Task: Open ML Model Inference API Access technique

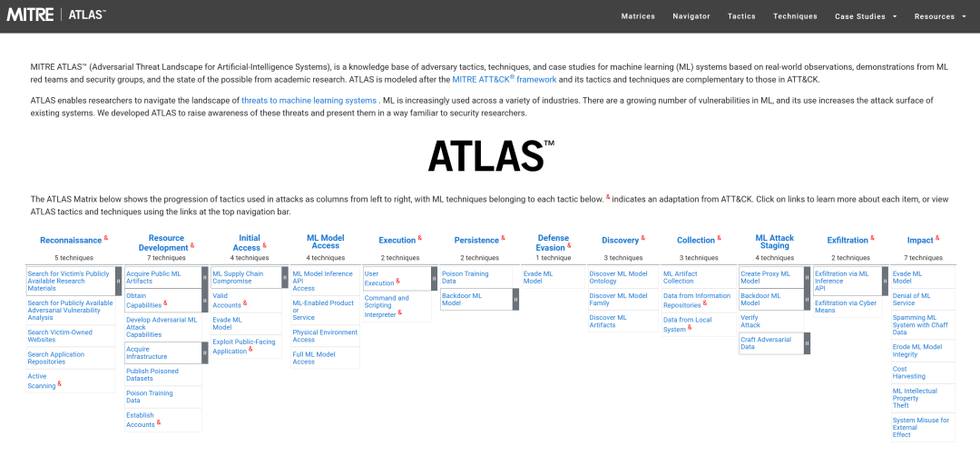Action: (322, 281)
